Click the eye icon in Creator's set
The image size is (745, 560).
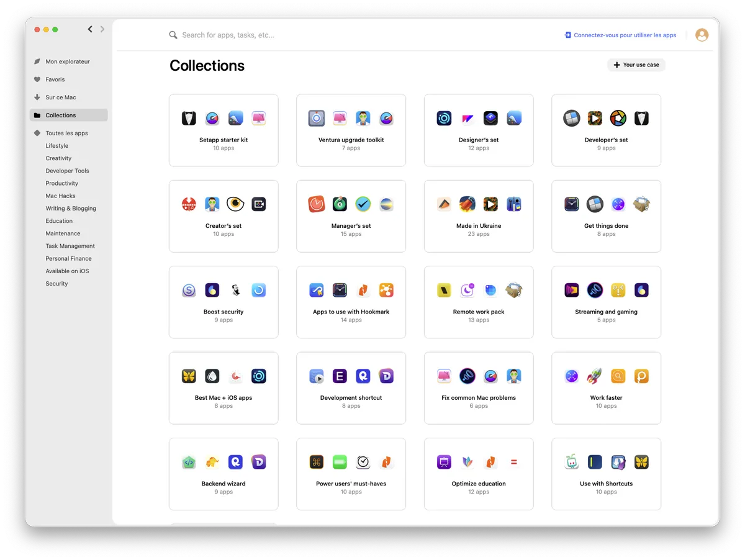click(x=235, y=204)
